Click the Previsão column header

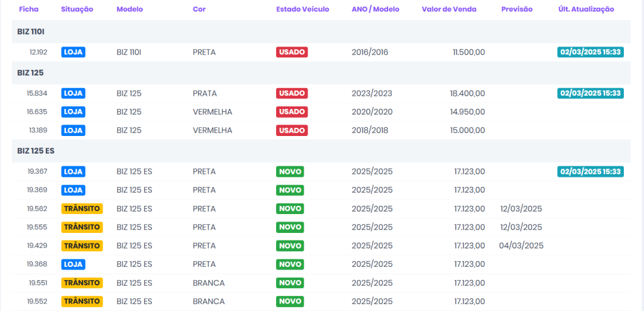[517, 9]
